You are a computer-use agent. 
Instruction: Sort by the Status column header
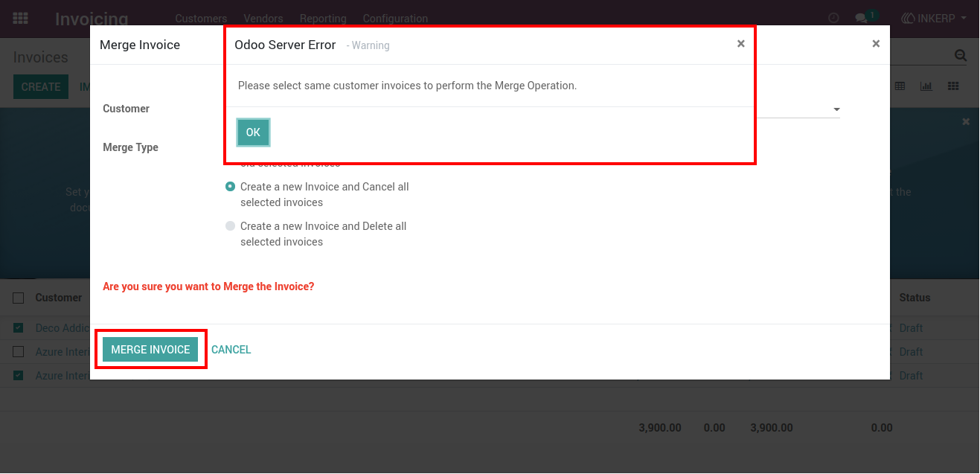[x=915, y=298]
